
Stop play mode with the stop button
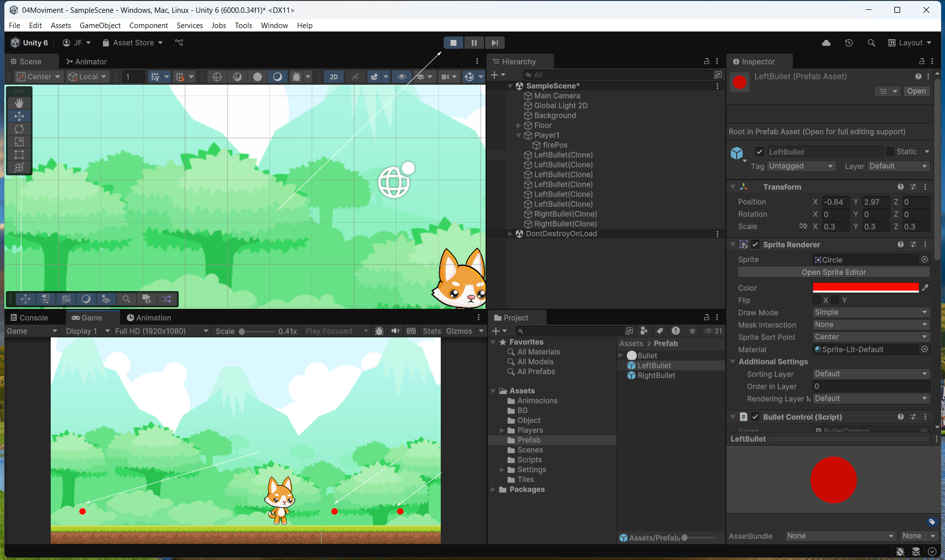click(x=453, y=43)
